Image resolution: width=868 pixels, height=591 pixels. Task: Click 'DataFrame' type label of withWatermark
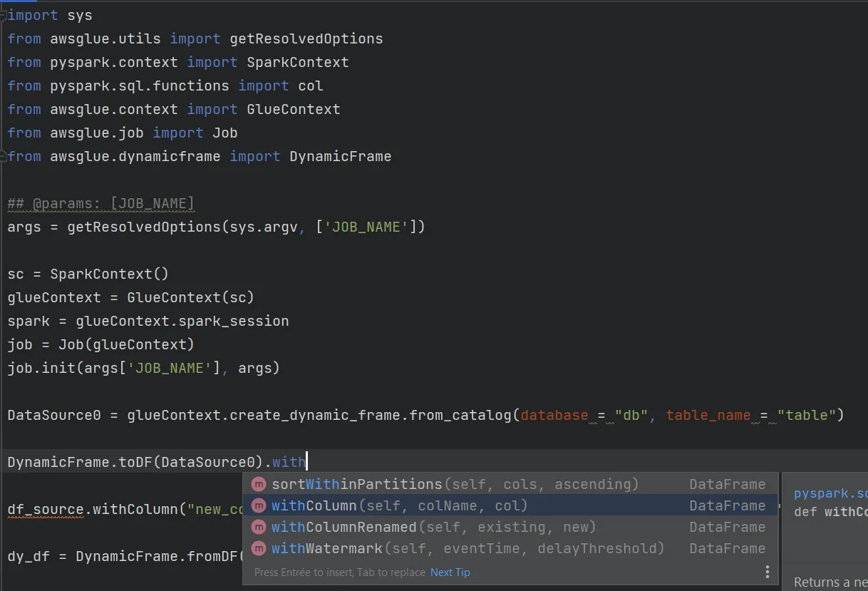728,548
